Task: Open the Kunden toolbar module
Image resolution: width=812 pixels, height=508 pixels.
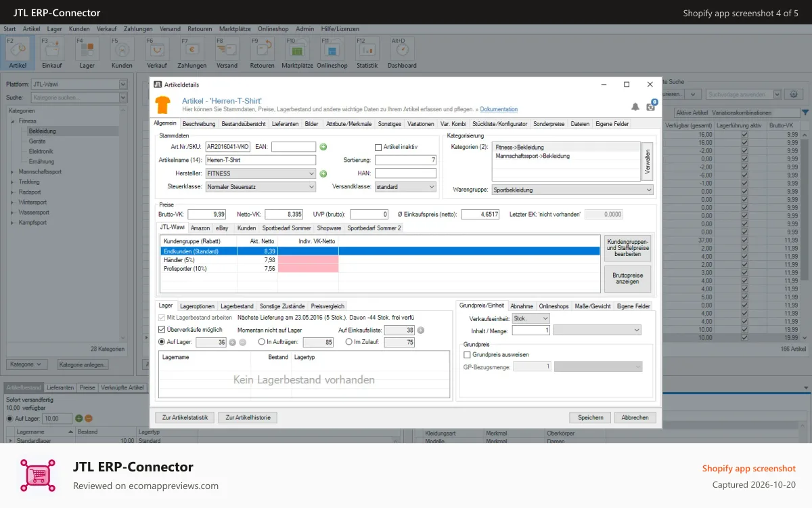Action: [x=122, y=53]
